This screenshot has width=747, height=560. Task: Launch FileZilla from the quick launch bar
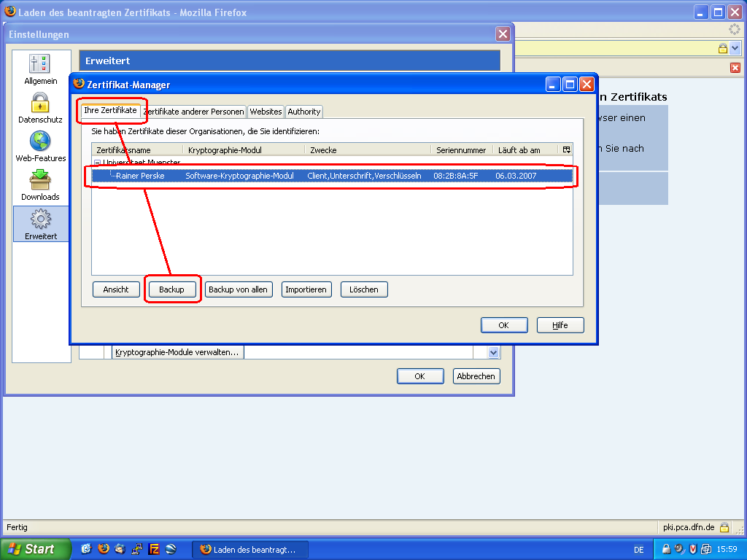coord(154,549)
